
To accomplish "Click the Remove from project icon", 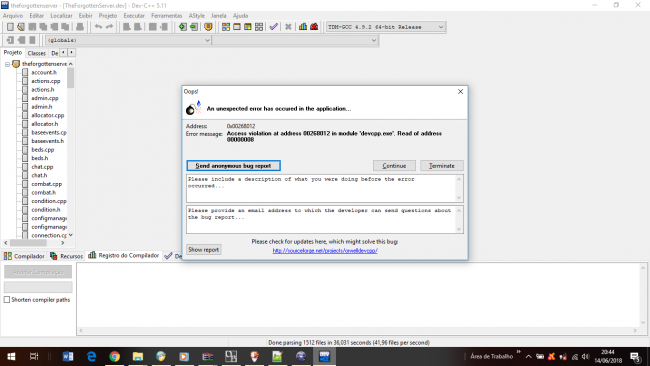I will 194,27.
